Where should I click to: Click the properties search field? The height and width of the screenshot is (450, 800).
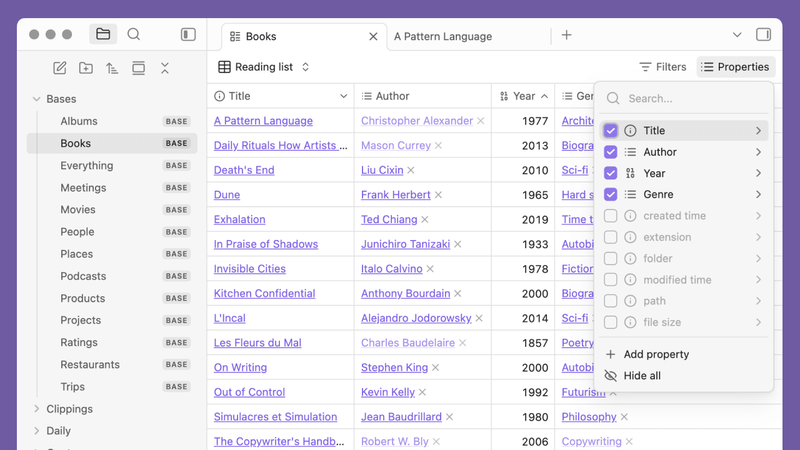(x=690, y=99)
